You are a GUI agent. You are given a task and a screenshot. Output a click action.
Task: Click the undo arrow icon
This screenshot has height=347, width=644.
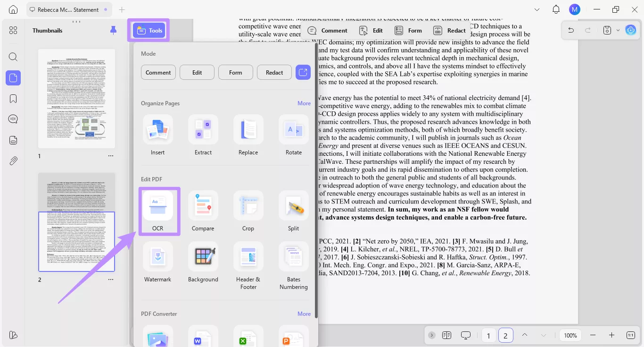point(571,30)
